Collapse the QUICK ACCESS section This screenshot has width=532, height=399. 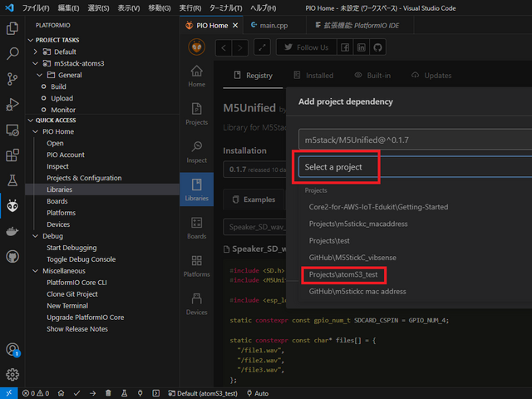pos(31,121)
